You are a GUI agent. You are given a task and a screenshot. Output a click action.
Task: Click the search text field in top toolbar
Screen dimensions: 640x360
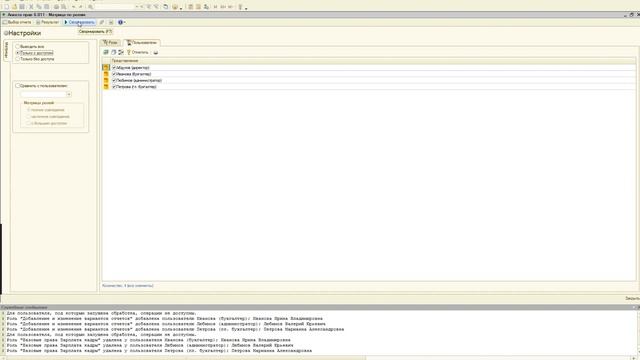tap(115, 7)
